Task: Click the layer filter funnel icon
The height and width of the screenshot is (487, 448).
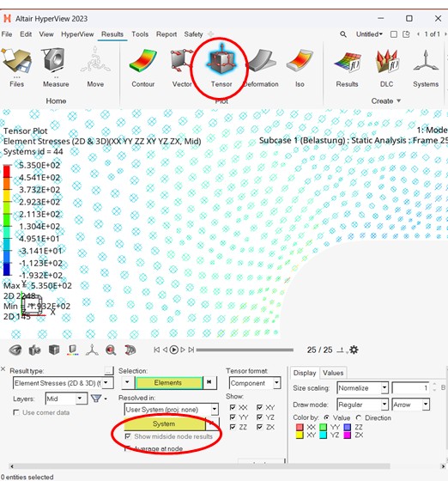Action: [x=96, y=399]
